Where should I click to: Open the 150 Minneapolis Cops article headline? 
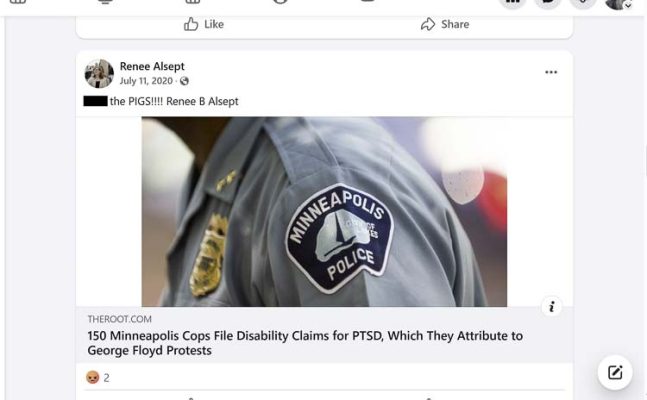[305, 343]
